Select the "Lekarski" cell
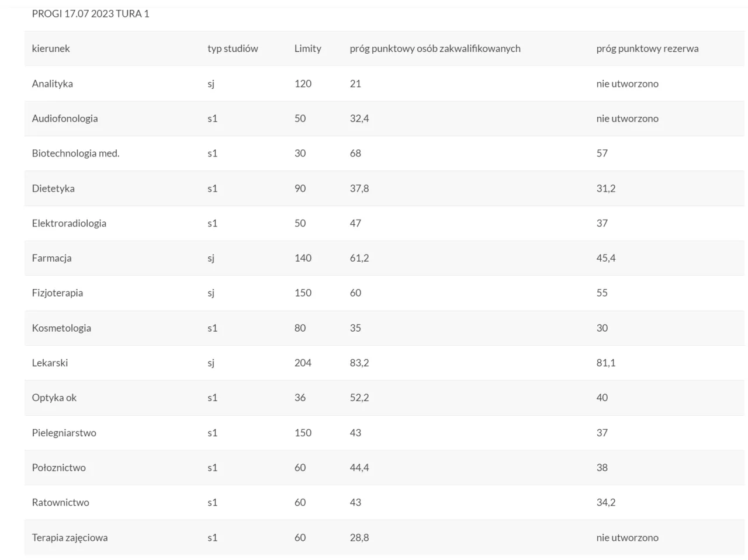The image size is (748, 560). click(x=50, y=363)
